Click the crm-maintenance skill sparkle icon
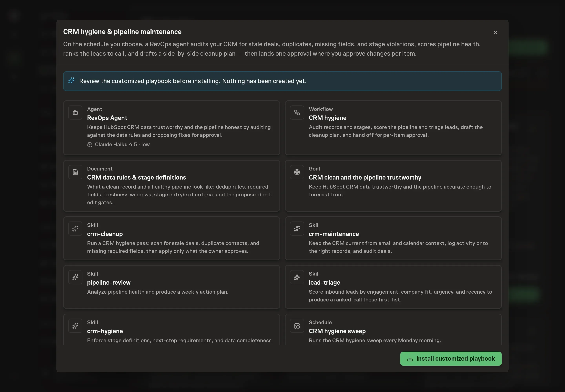The height and width of the screenshot is (392, 565). pos(297,229)
